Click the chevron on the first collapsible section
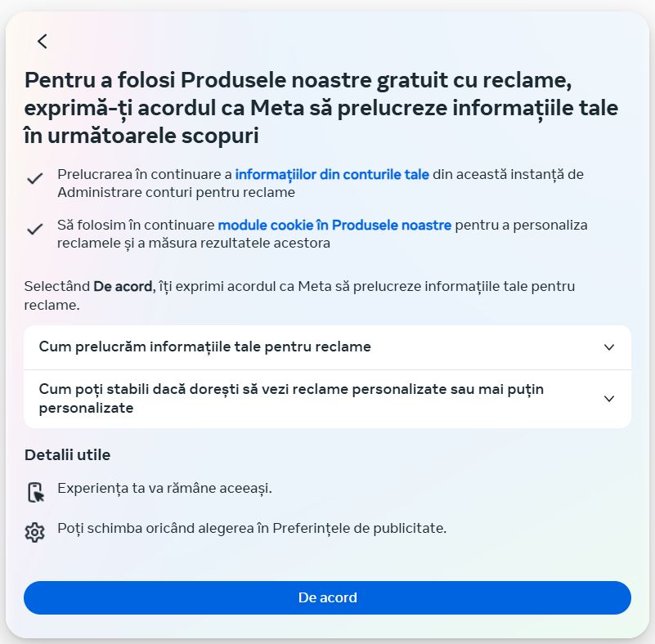The width and height of the screenshot is (655, 644). coord(608,347)
